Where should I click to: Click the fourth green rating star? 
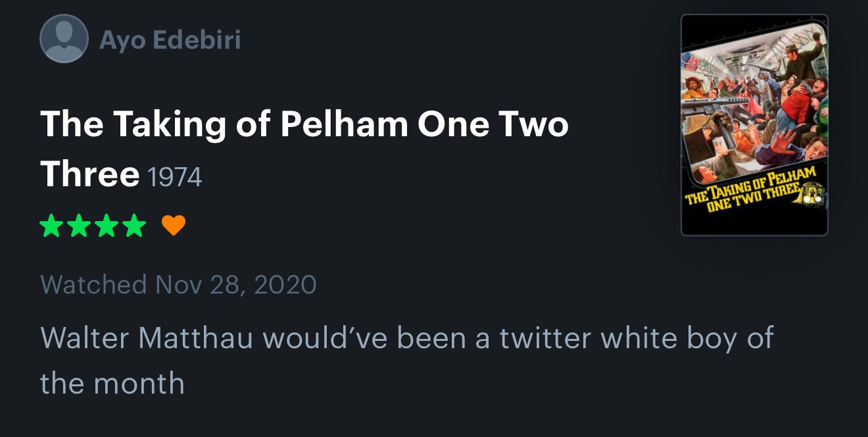135,226
